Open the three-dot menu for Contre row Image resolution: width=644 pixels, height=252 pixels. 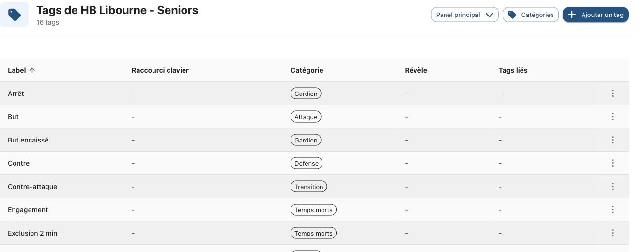coord(613,163)
